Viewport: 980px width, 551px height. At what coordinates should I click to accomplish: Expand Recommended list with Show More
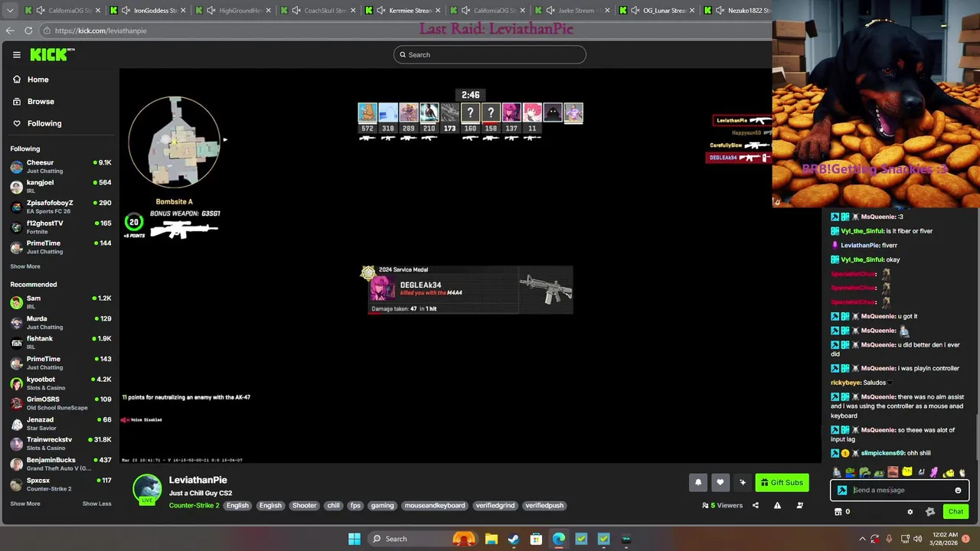coord(25,504)
